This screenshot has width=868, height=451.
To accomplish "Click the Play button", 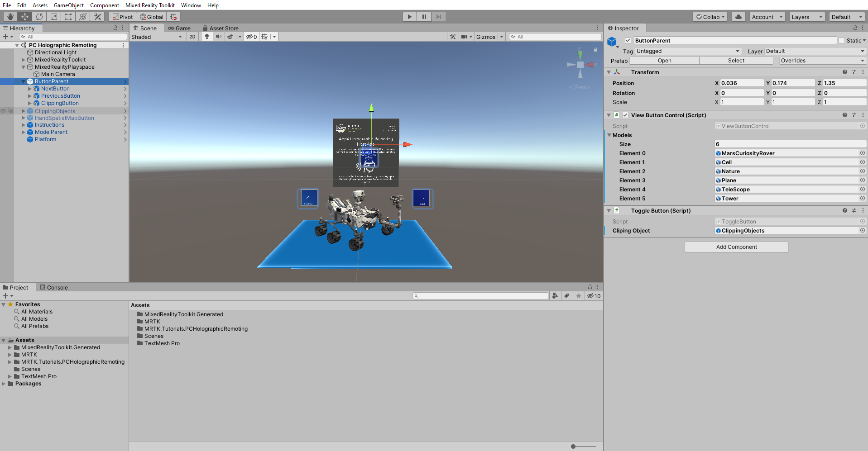I will [410, 17].
